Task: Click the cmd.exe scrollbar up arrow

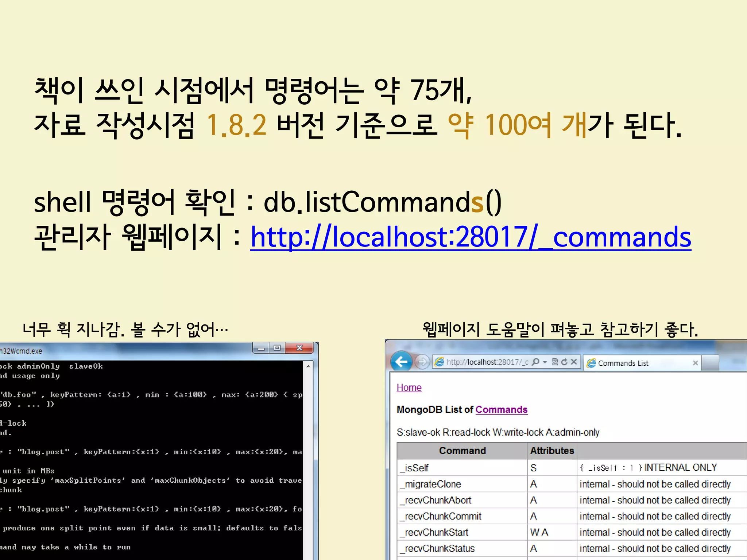Action: click(x=308, y=366)
